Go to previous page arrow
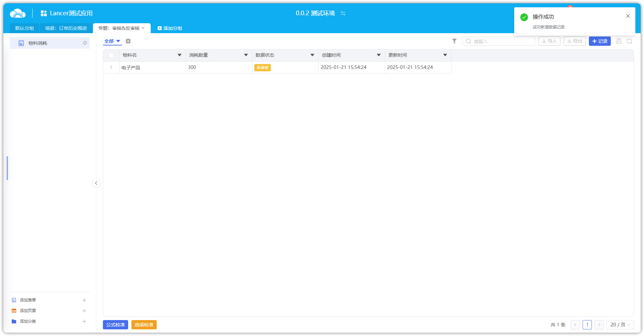This screenshot has height=336, width=644. [x=575, y=325]
